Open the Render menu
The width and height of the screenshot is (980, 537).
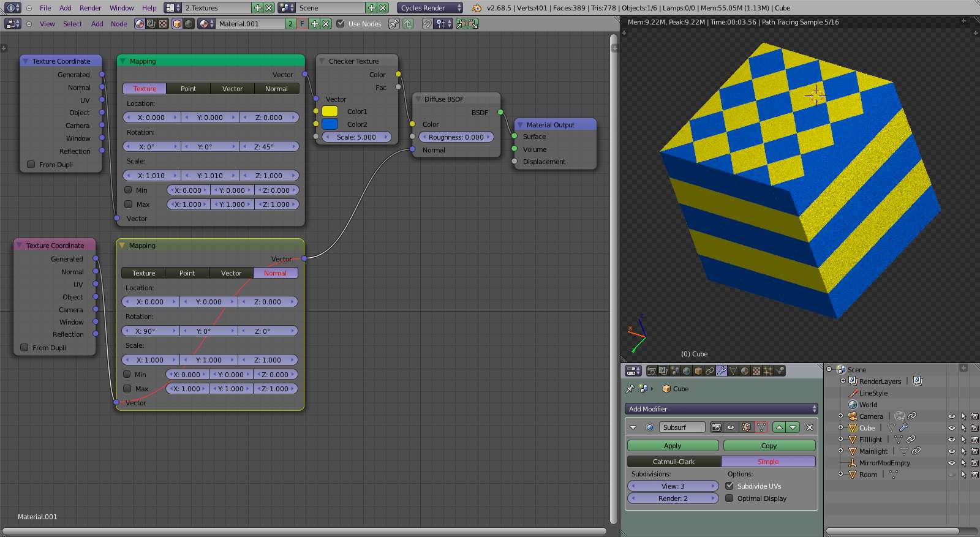point(90,8)
